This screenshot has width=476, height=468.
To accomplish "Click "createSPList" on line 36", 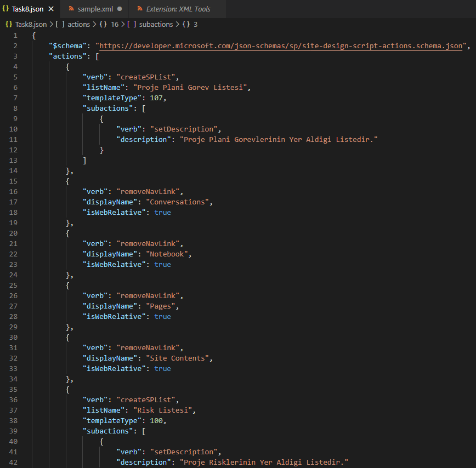I will click(x=146, y=399).
